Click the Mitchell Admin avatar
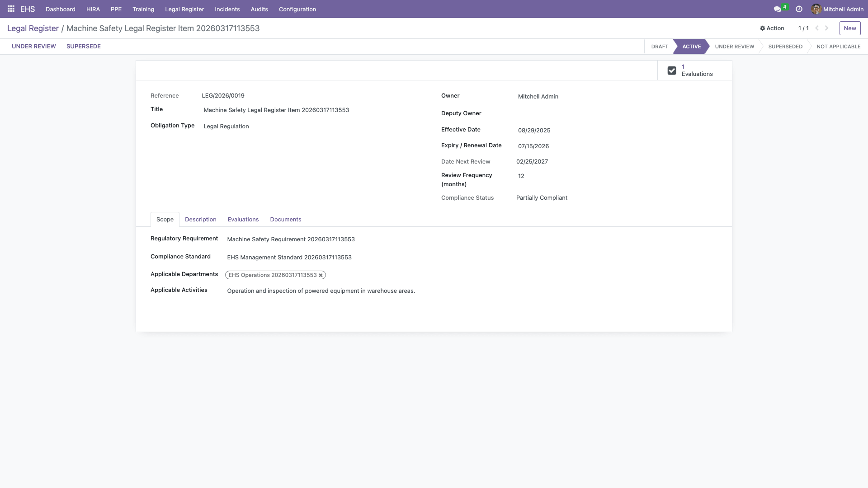Image resolution: width=868 pixels, height=488 pixels. [816, 9]
